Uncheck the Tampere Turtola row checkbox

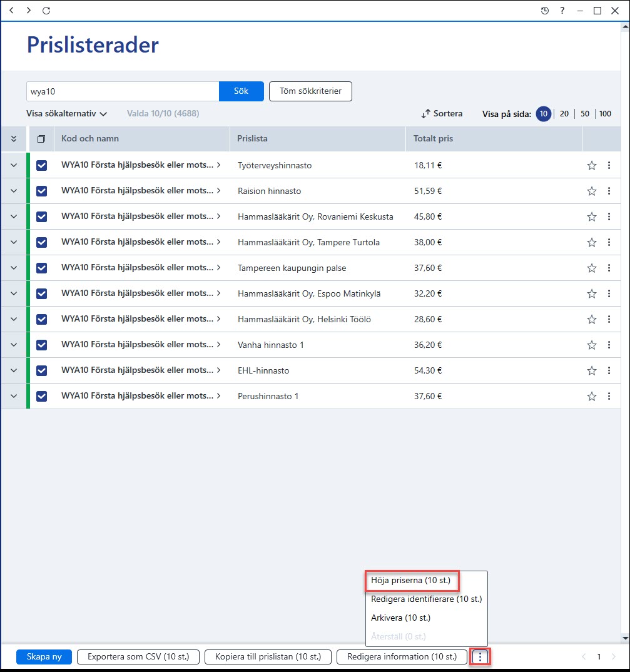[x=41, y=243]
